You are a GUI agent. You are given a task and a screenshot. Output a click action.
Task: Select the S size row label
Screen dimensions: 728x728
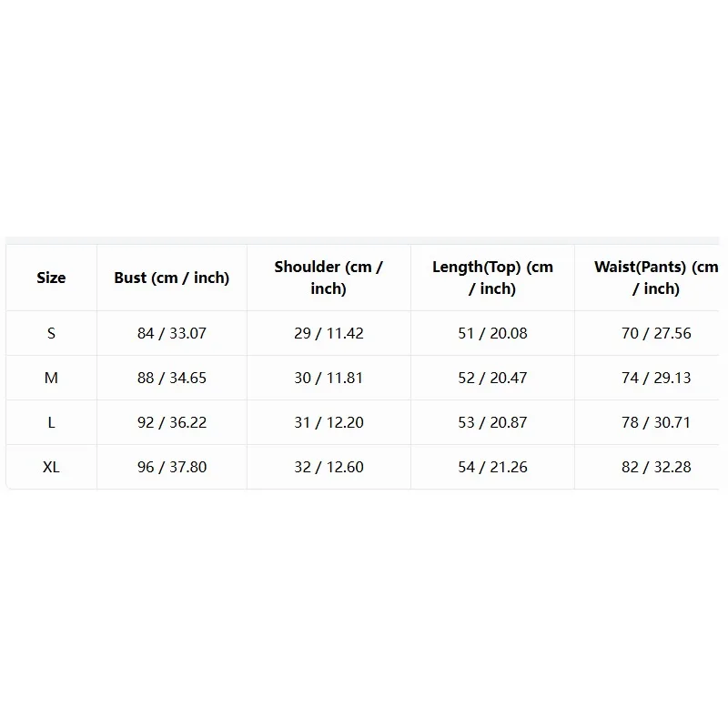click(x=51, y=333)
